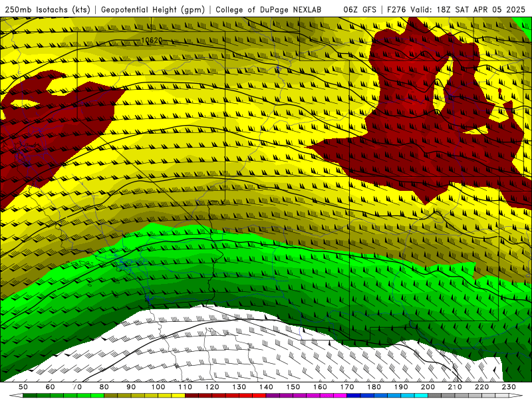This screenshot has width=532, height=399.
Task: Select the bright yellow legend swatch before 110
Action: [x=178, y=396]
